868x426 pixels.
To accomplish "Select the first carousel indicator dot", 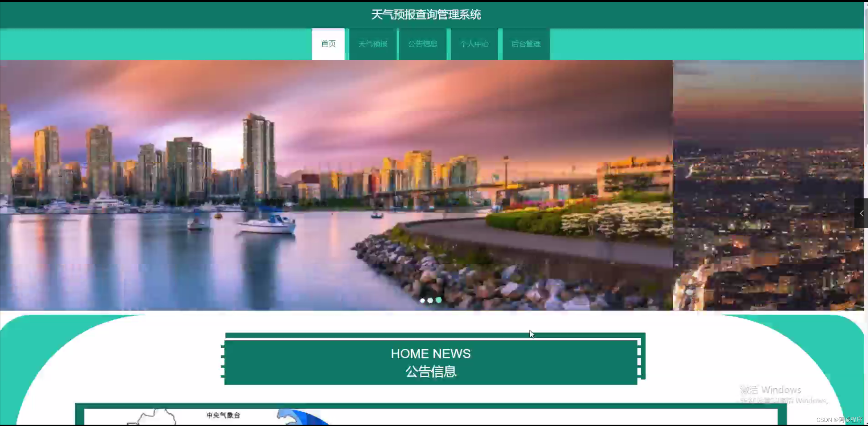I will pos(422,300).
